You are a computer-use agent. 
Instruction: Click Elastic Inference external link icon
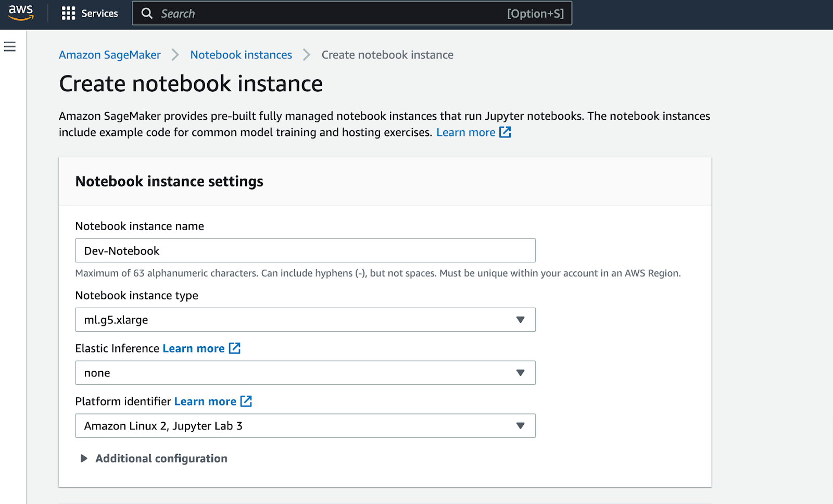pos(235,348)
